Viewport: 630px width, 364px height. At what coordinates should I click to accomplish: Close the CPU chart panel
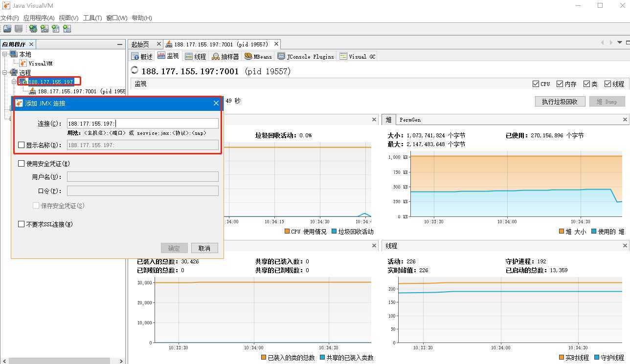[374, 119]
